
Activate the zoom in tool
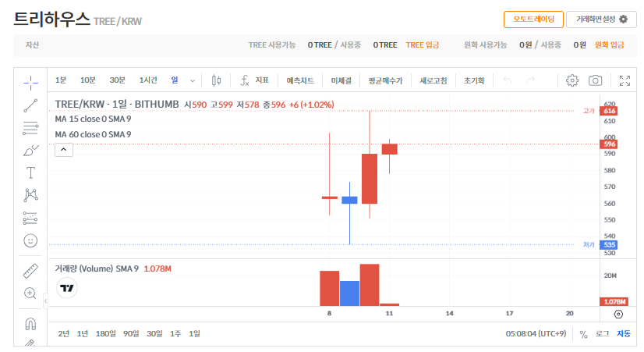coord(30,293)
